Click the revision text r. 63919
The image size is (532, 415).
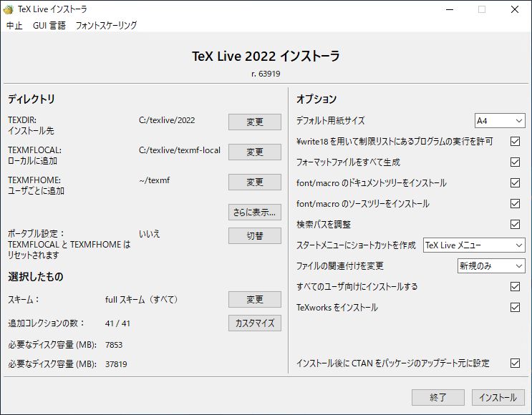[266, 74]
